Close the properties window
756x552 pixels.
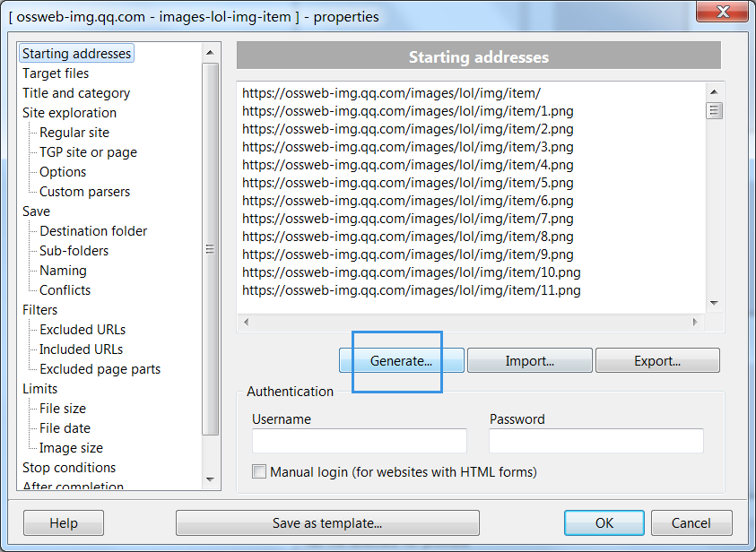(x=722, y=12)
